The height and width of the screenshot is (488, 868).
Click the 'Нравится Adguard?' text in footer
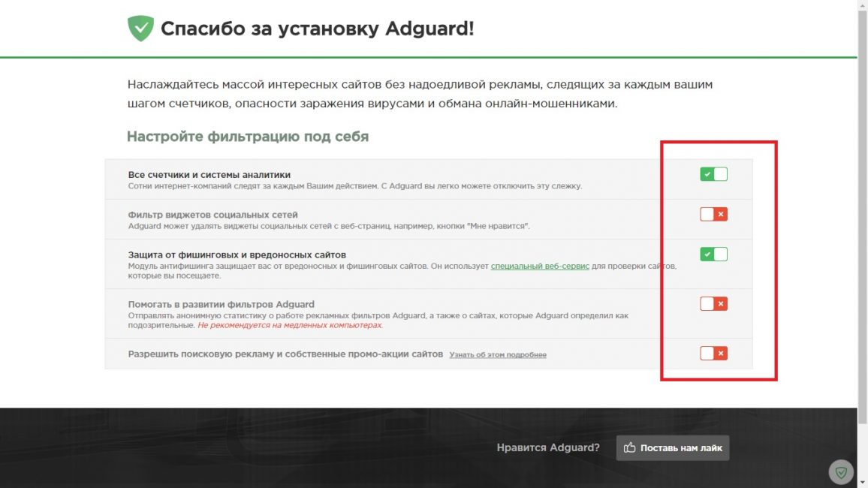coord(548,447)
